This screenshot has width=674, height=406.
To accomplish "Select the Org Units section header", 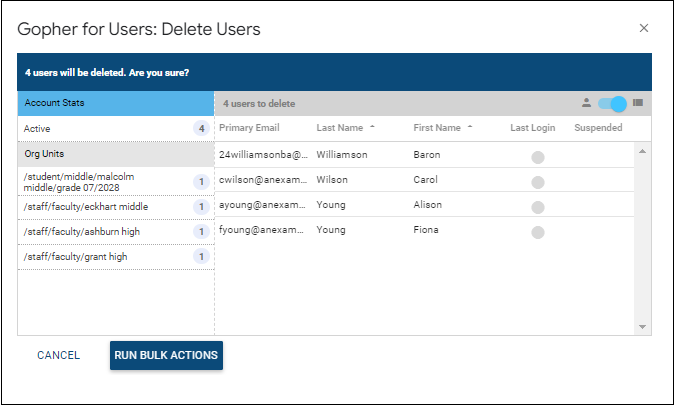I will 116,154.
